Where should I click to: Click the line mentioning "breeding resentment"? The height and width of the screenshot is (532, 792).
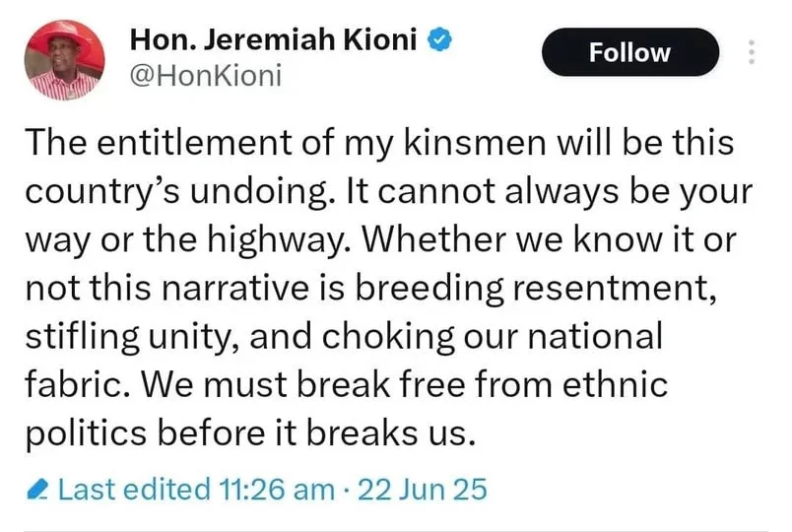point(371,289)
